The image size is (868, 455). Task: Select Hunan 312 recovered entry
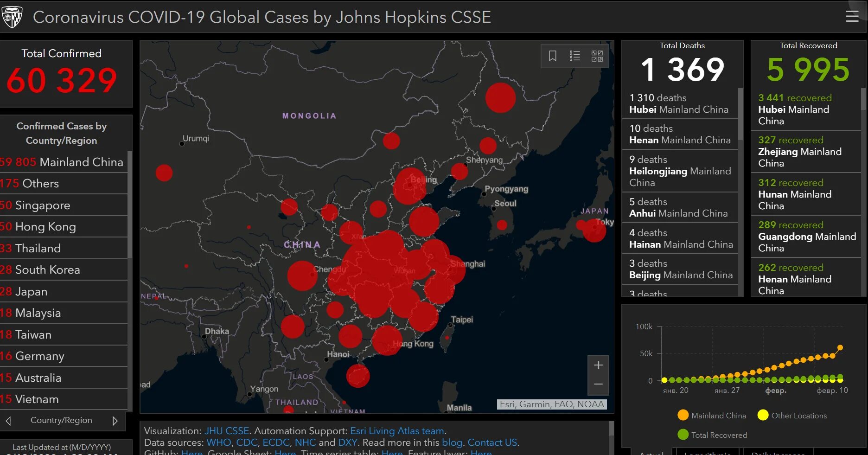coord(806,194)
